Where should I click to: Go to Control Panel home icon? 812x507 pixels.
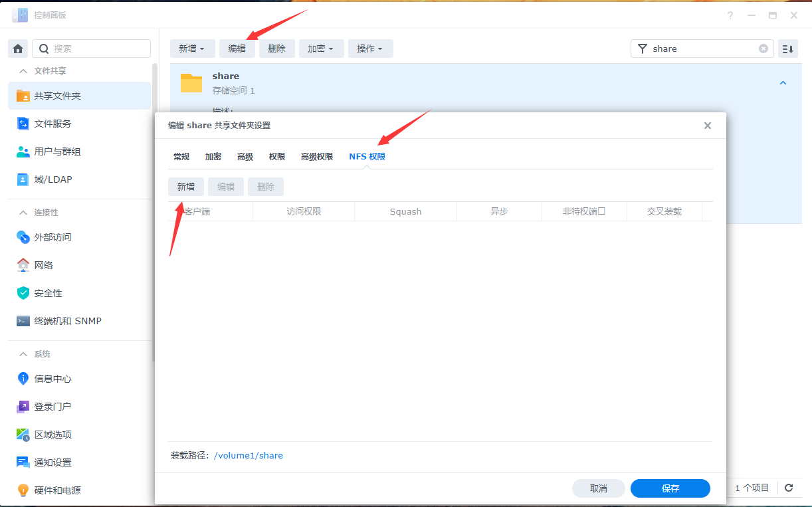18,49
